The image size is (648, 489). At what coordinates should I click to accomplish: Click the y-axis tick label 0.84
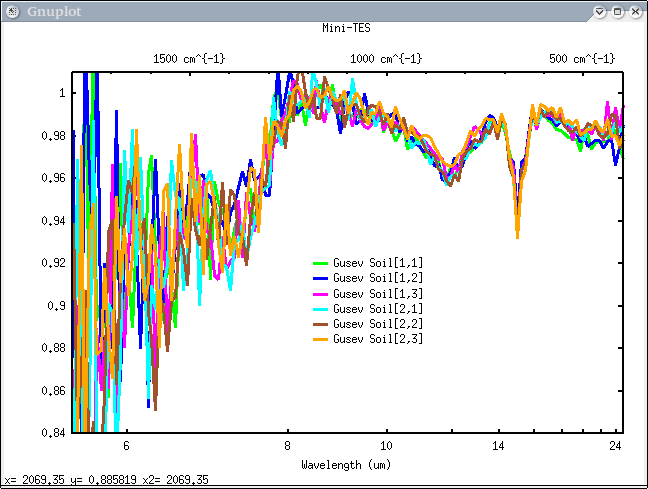click(x=54, y=433)
